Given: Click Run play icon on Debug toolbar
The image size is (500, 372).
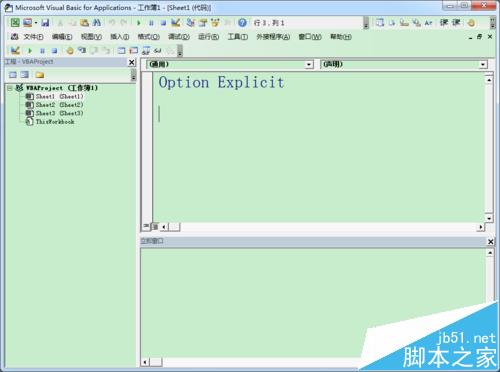Looking at the screenshot, I should point(30,51).
